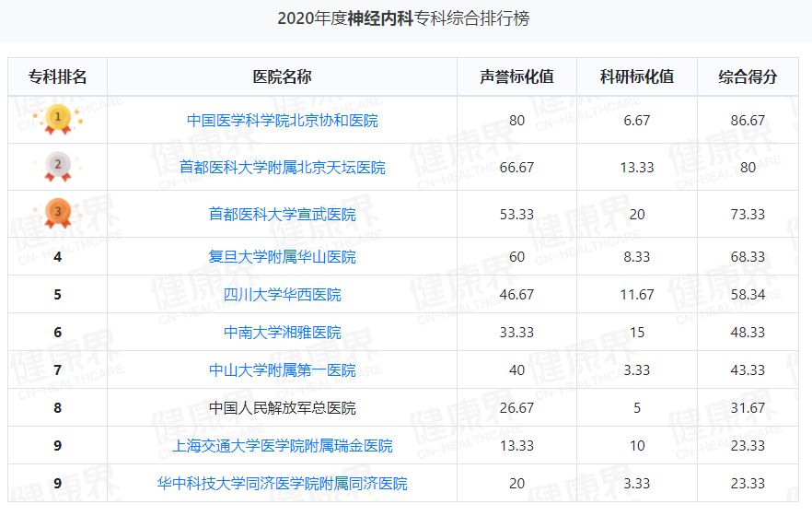Click the silver rank 2 medal icon
The height and width of the screenshot is (516, 812).
click(57, 167)
